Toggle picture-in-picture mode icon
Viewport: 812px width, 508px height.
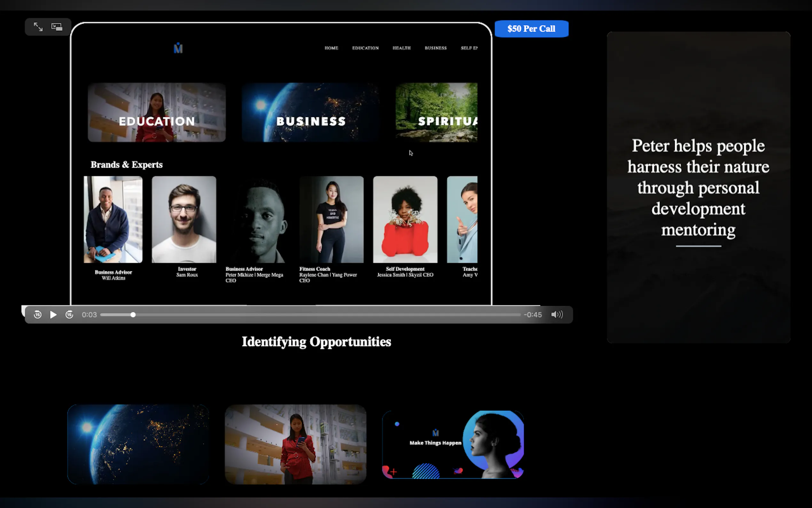57,27
